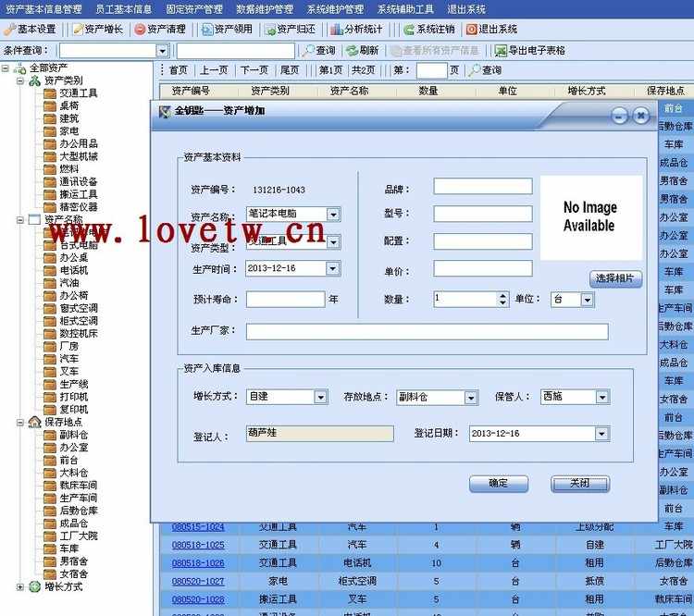Go to 上一页 in paging bar
Image resolution: width=694 pixels, height=616 pixels.
214,70
